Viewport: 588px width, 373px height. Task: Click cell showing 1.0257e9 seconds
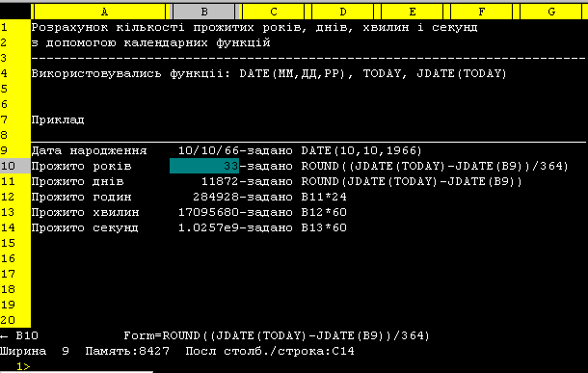tap(208, 227)
